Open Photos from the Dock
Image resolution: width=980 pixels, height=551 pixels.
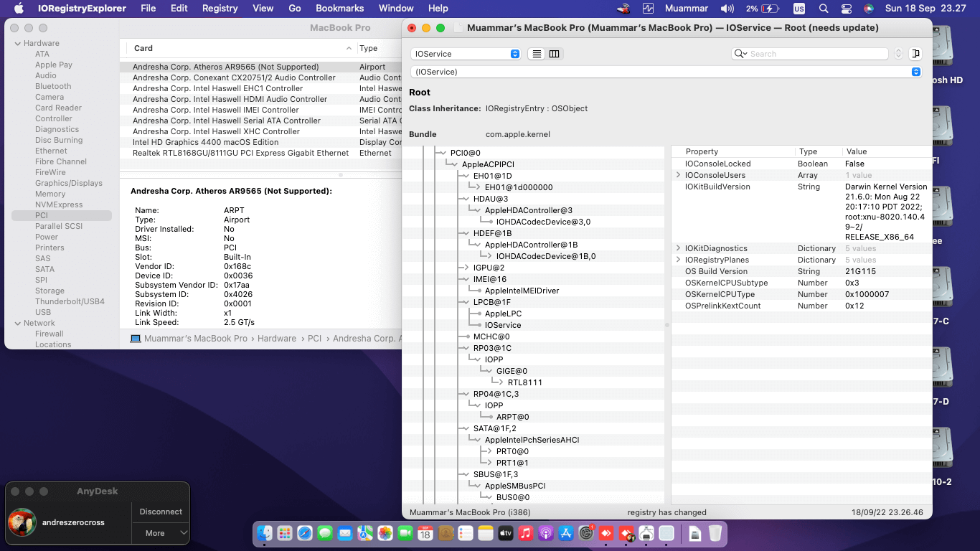[385, 533]
